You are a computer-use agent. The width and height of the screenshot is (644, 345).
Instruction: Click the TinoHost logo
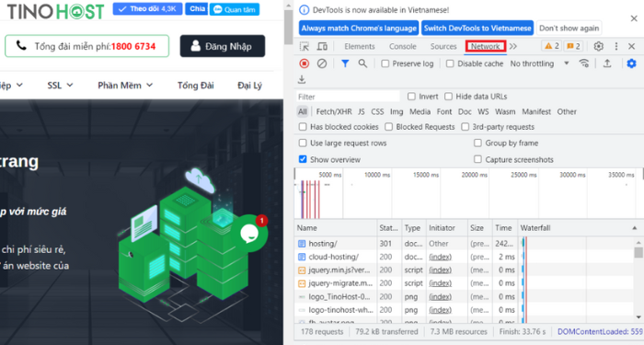tap(56, 11)
